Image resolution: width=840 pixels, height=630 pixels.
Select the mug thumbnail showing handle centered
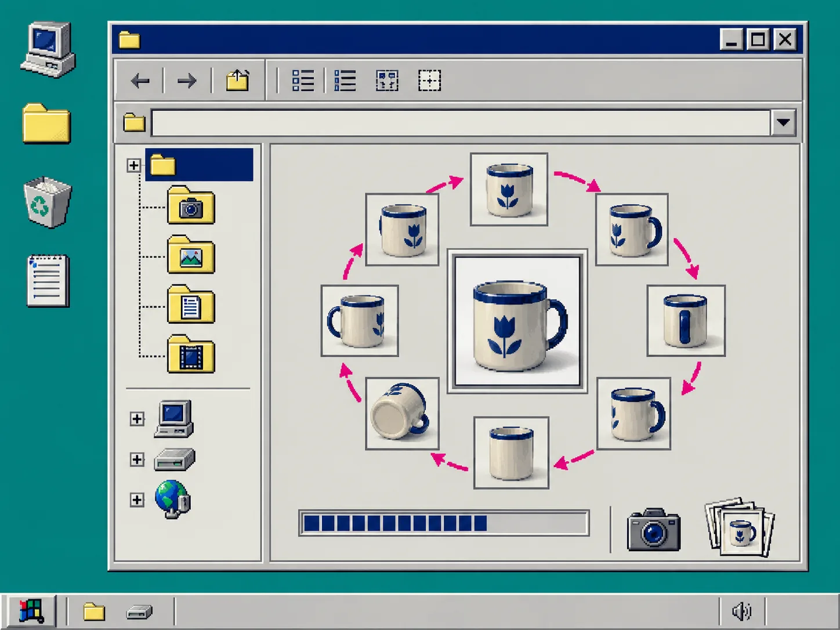click(x=686, y=320)
